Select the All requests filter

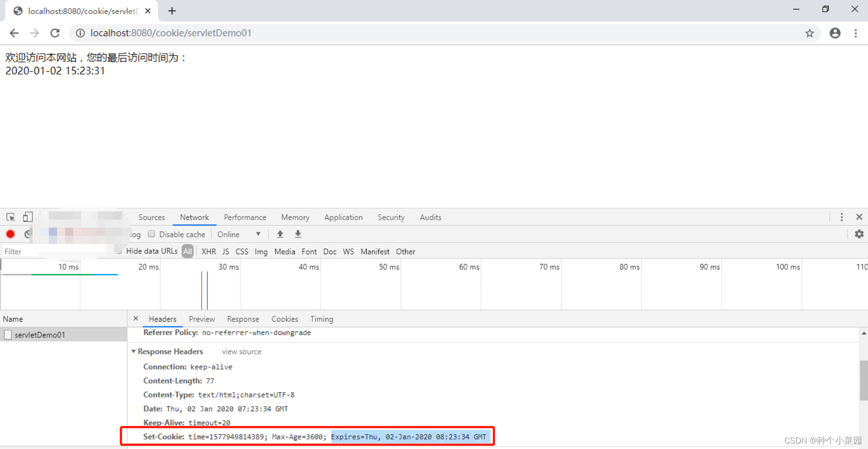(187, 251)
